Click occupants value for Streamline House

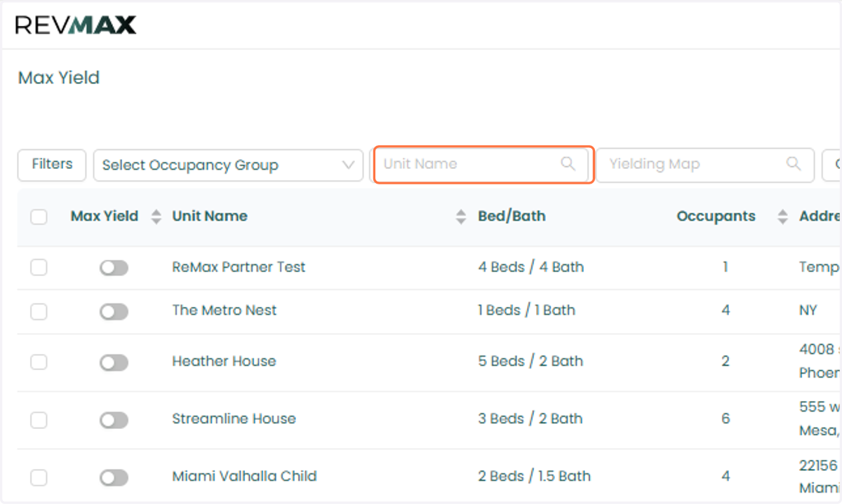pyautogui.click(x=726, y=418)
